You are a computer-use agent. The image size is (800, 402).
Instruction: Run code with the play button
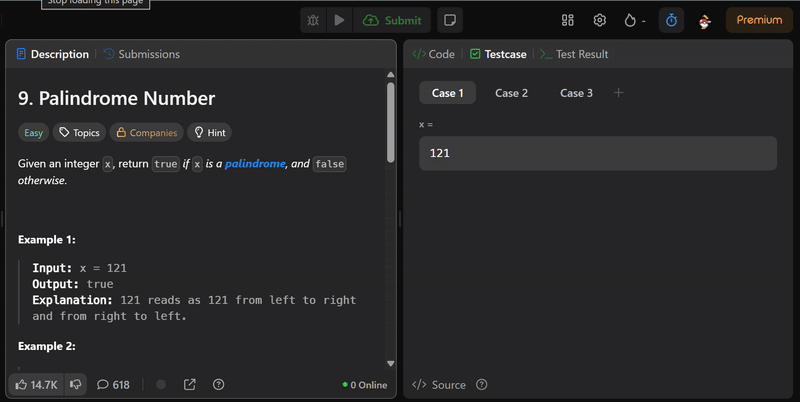tap(340, 20)
